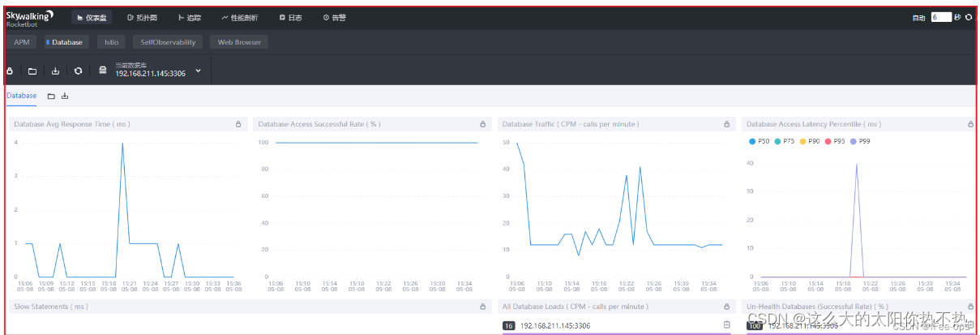Click copy icon beside All Database Loads entry
Viewport: 980px width, 335px height.
[x=727, y=325]
